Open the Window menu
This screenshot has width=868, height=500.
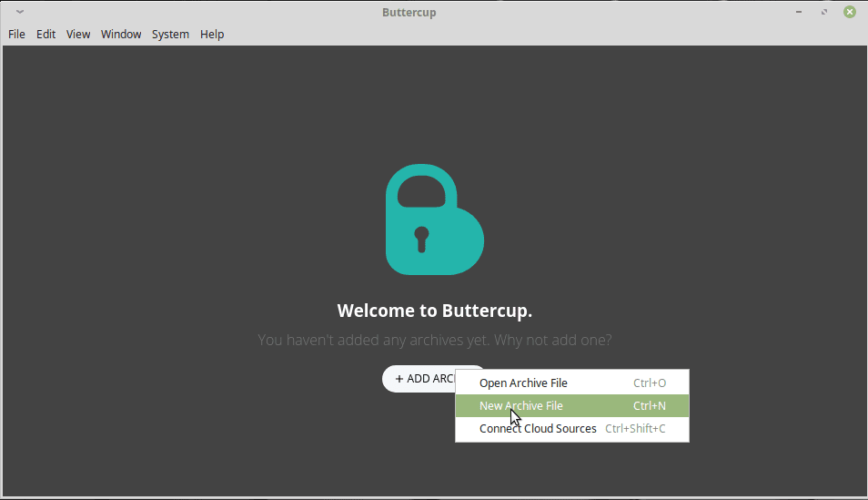pos(121,35)
